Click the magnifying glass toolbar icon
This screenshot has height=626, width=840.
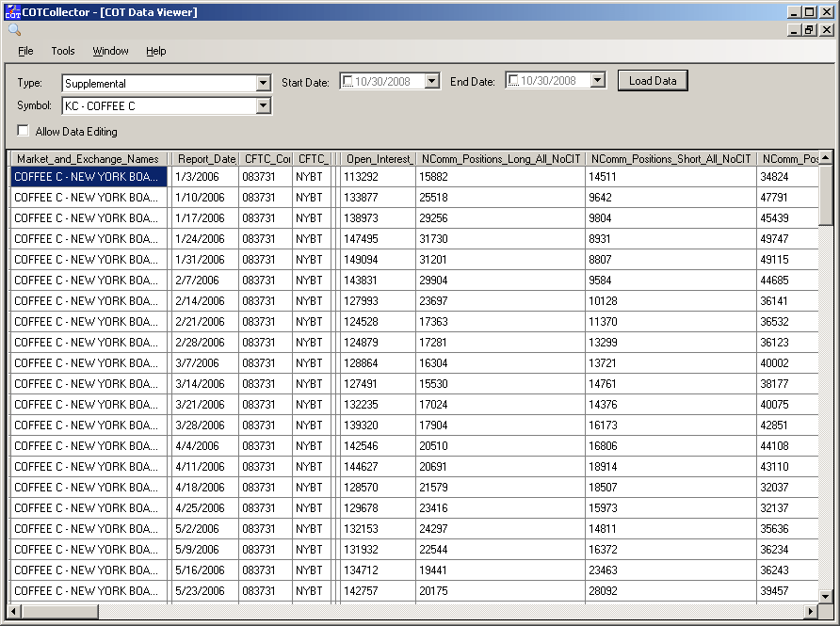[x=14, y=30]
